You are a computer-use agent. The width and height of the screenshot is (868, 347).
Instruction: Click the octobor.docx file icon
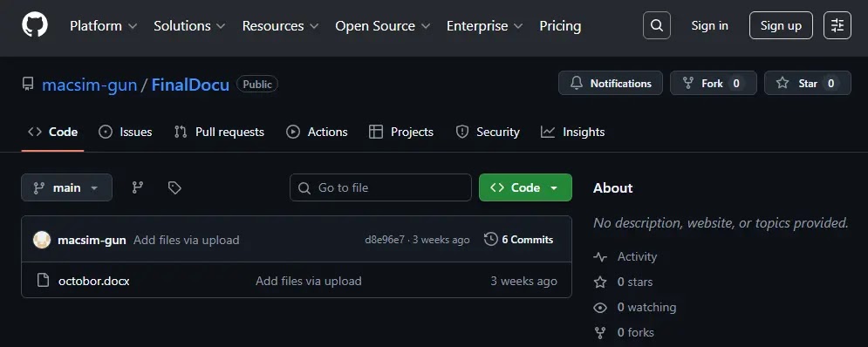click(x=43, y=281)
